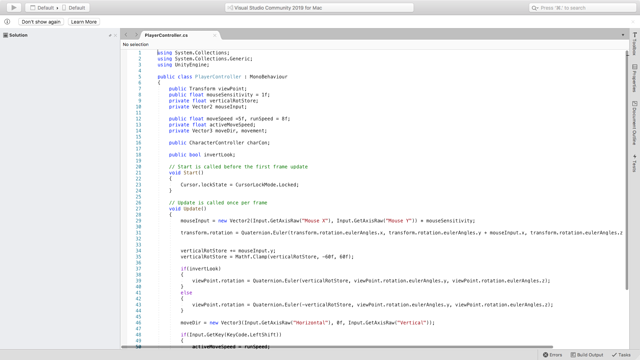Open the Document Outline side panel
640x360 pixels.
tap(635, 123)
